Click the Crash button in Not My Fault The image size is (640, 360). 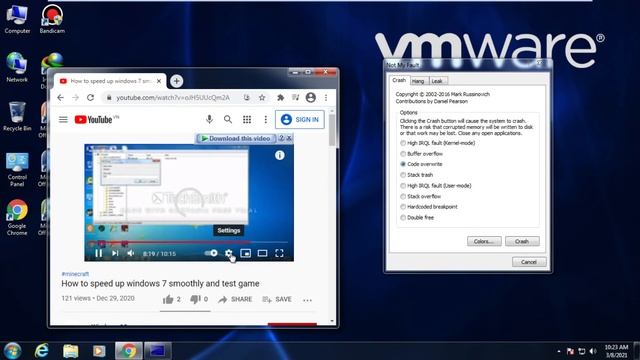click(x=522, y=241)
